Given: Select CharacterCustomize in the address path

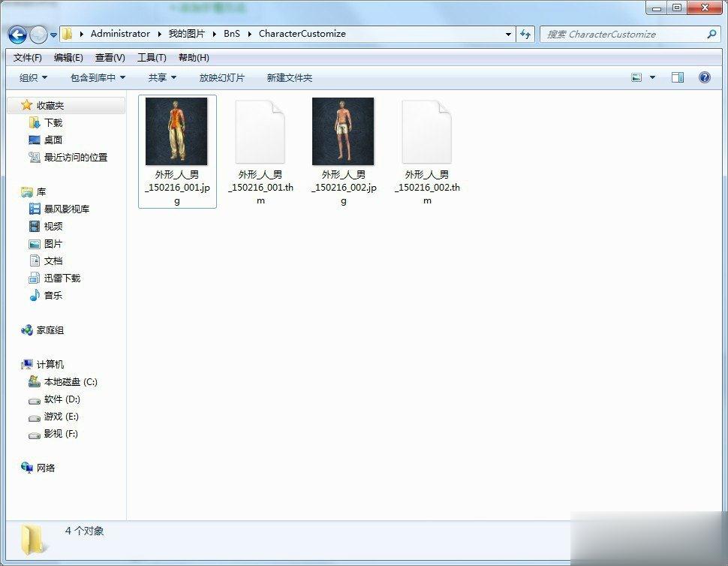Looking at the screenshot, I should (x=302, y=34).
